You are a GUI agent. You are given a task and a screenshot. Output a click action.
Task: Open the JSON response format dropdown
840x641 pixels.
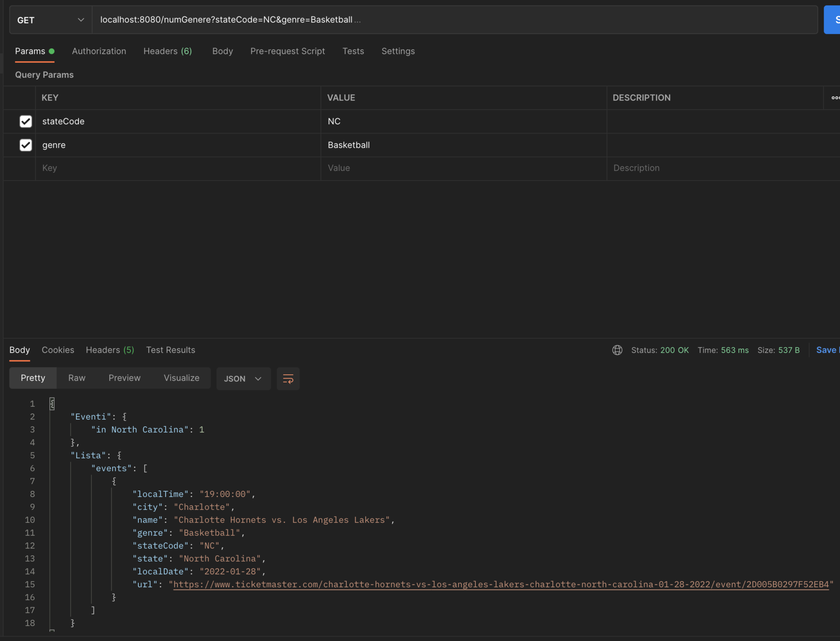click(243, 379)
